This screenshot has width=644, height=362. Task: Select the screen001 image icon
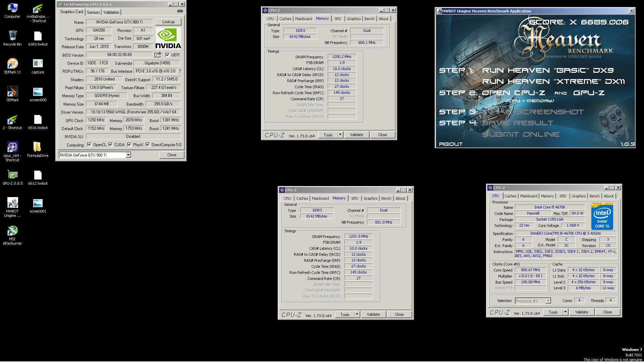coord(38,205)
